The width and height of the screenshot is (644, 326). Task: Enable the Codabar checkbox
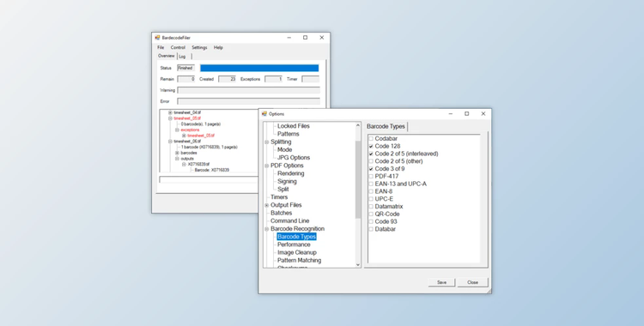(x=371, y=139)
